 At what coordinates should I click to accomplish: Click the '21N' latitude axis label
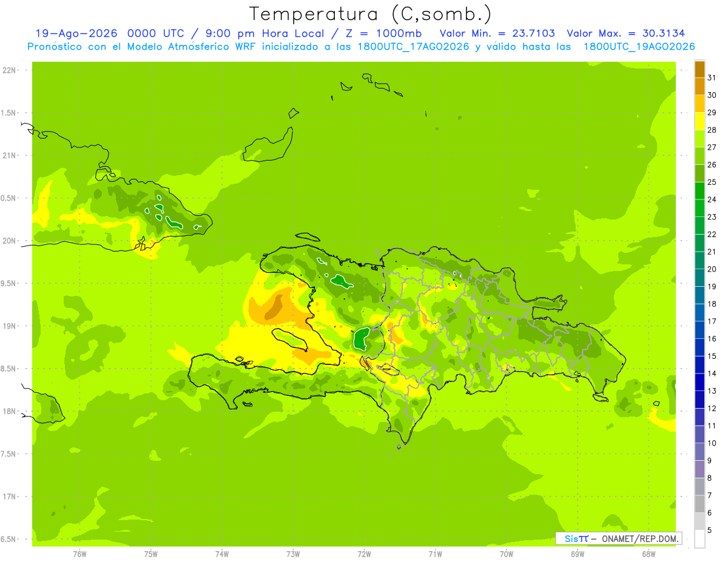pos(9,155)
